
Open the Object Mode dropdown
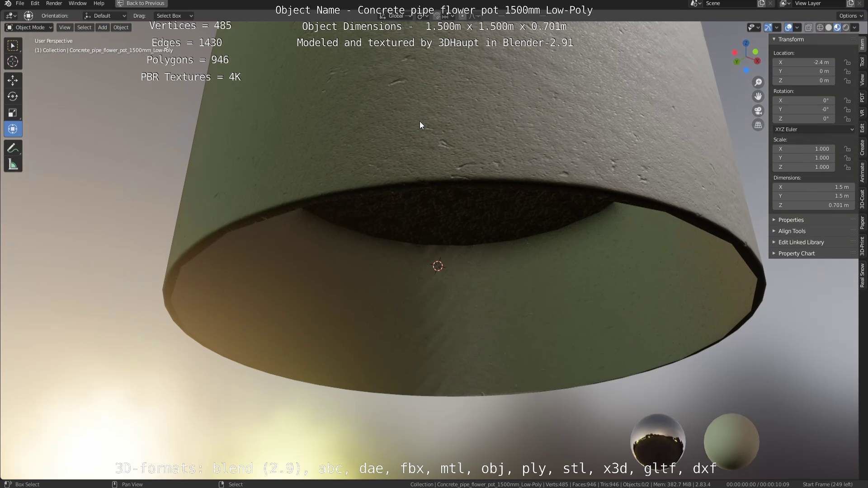29,28
